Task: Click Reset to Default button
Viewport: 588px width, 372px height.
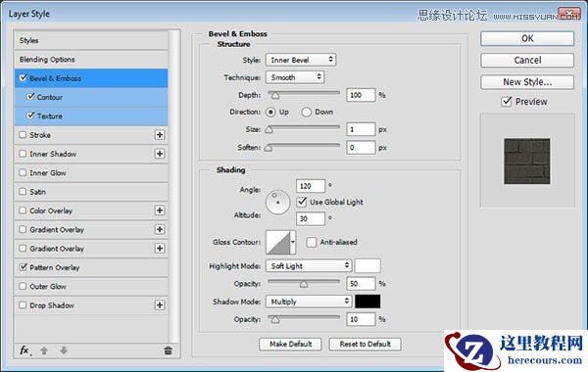Action: (365, 344)
